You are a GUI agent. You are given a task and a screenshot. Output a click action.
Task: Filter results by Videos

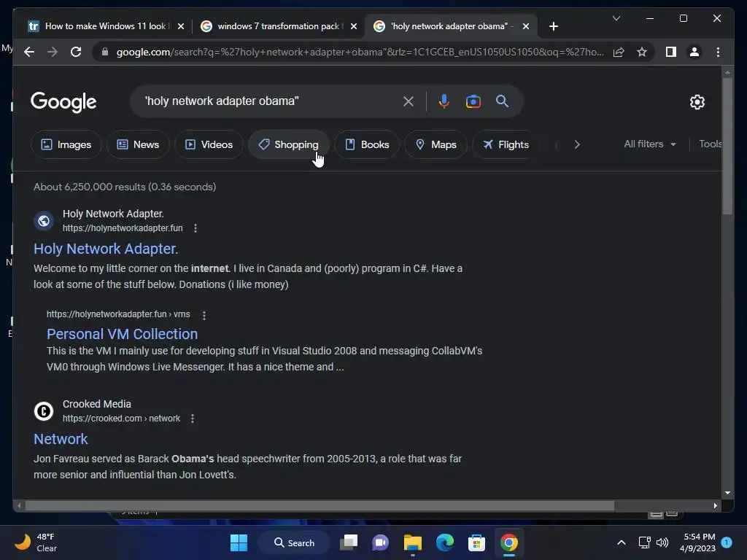(x=209, y=144)
